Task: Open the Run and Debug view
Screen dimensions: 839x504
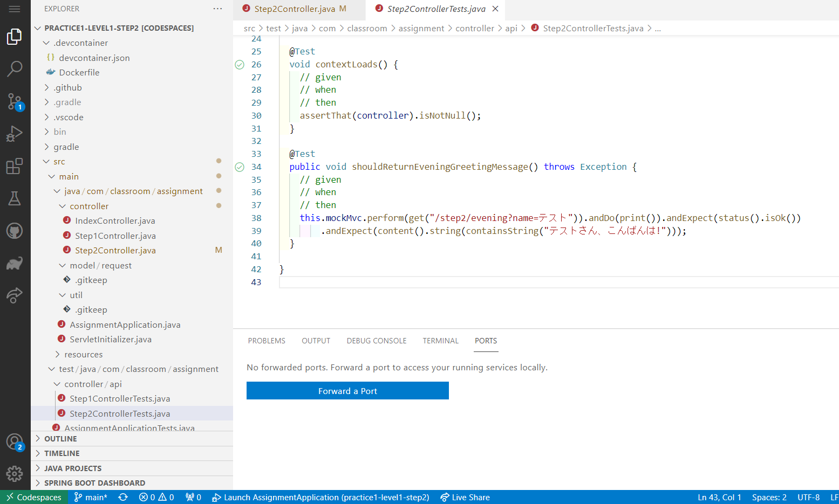Action: [x=15, y=134]
